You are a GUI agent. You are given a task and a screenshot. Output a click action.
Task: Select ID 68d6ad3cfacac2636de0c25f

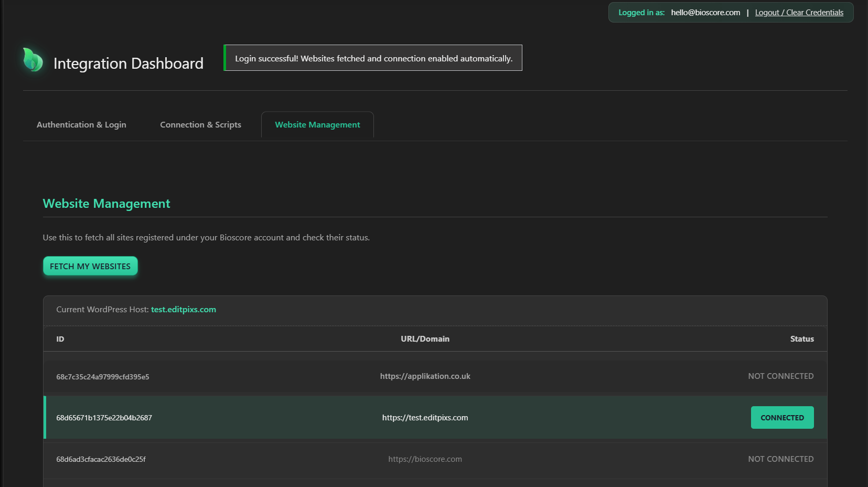(101, 459)
